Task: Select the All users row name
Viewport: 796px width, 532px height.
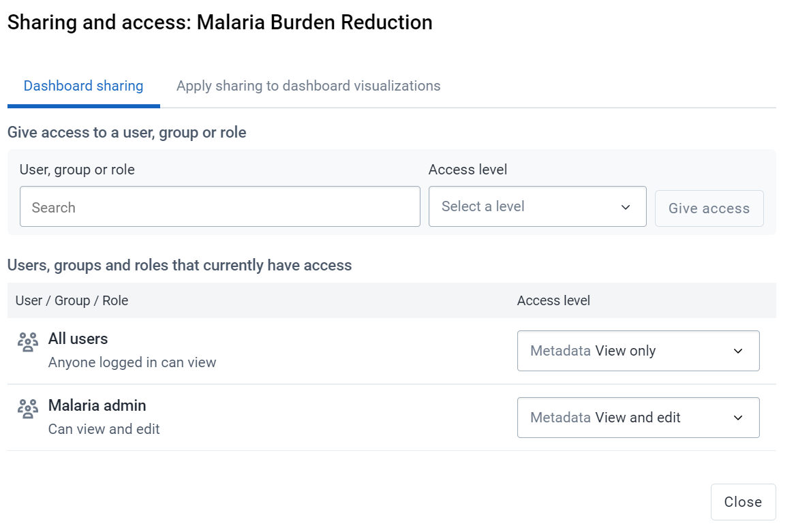Action: pyautogui.click(x=78, y=339)
